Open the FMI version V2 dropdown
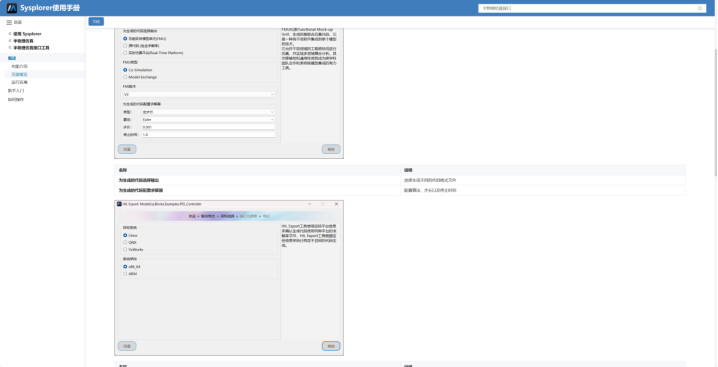 pos(199,94)
